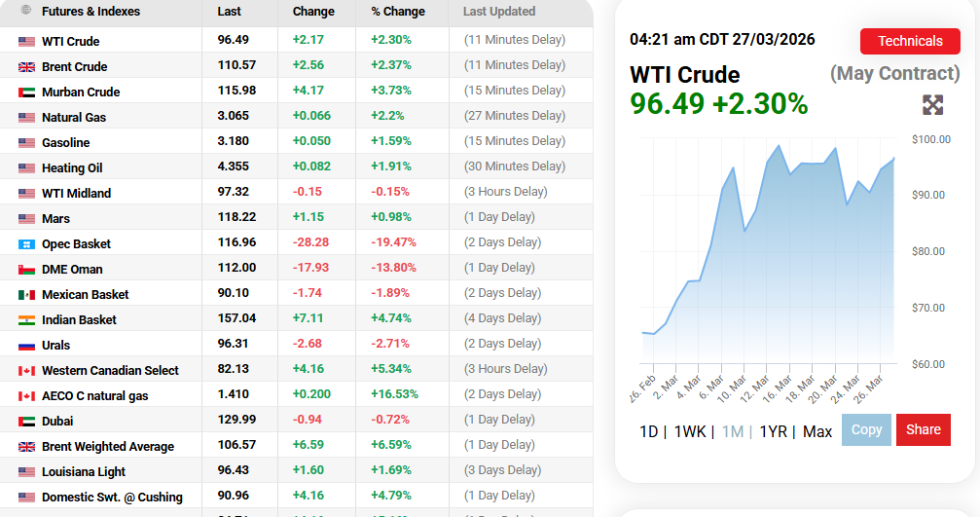This screenshot has width=980, height=517.
Task: Click the flag icon beside Natural Gas
Action: pos(26,118)
